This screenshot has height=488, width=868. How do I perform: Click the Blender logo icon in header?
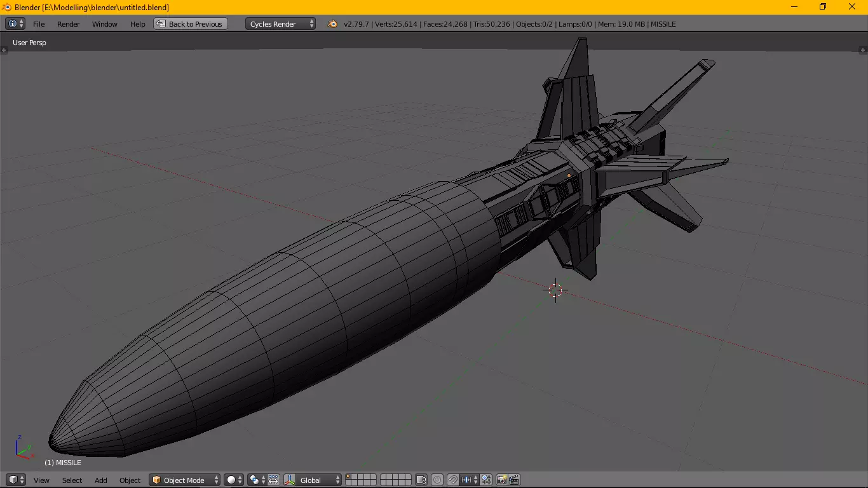click(332, 24)
